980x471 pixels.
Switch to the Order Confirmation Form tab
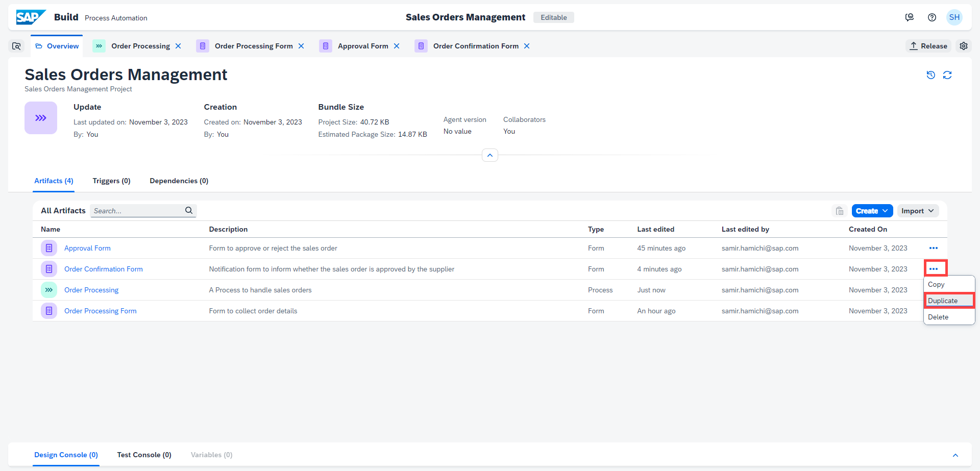coord(476,46)
